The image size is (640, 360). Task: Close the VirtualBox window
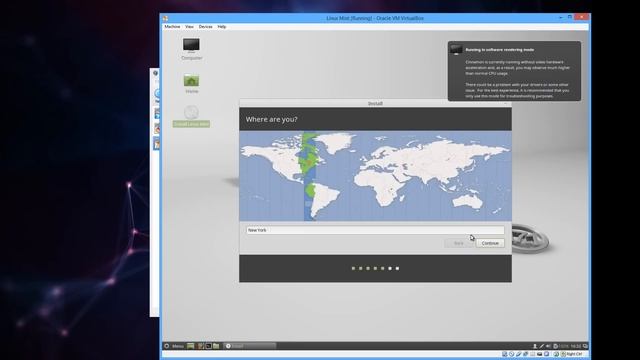coord(581,17)
